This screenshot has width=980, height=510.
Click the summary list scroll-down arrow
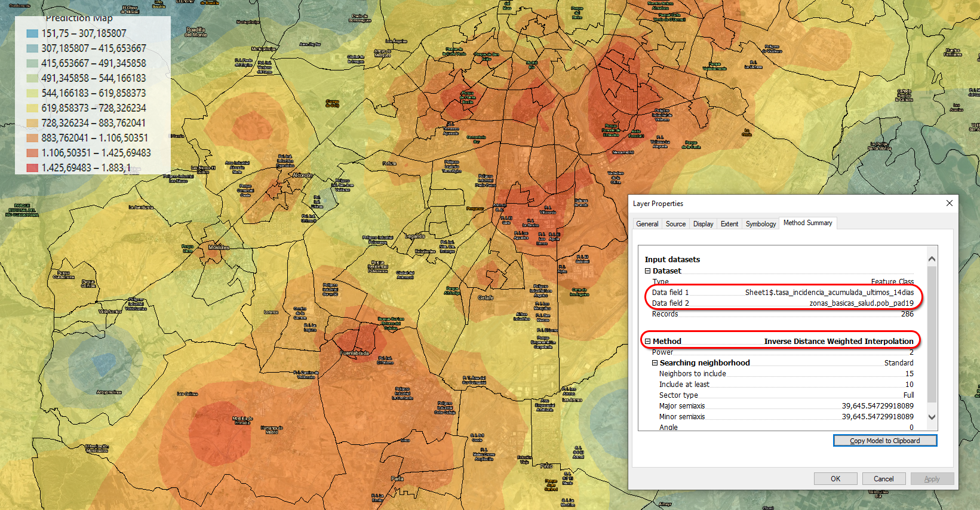pyautogui.click(x=932, y=417)
